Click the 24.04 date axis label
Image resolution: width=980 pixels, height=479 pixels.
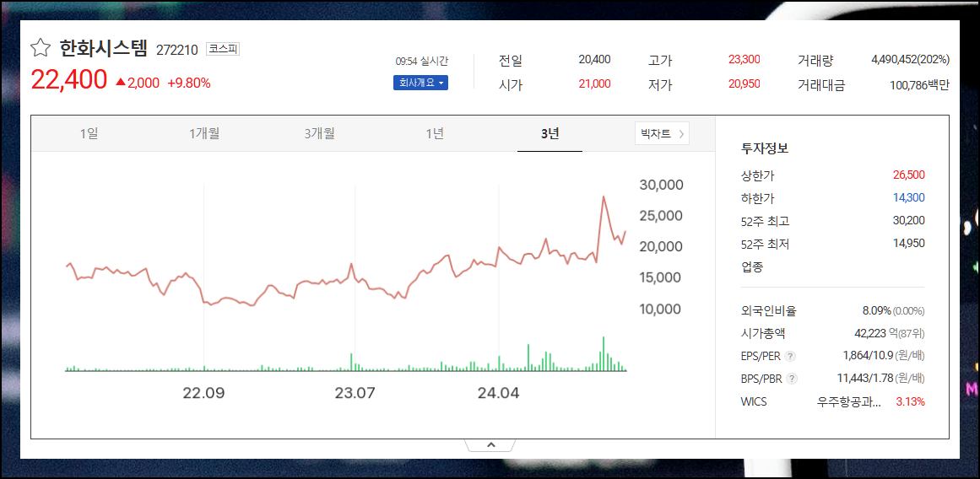498,393
